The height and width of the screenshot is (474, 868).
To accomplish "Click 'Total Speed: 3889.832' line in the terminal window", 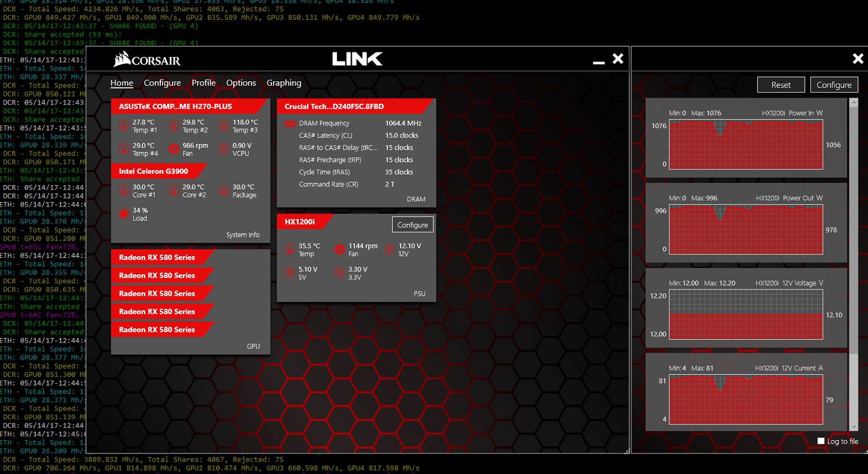I will 143,459.
